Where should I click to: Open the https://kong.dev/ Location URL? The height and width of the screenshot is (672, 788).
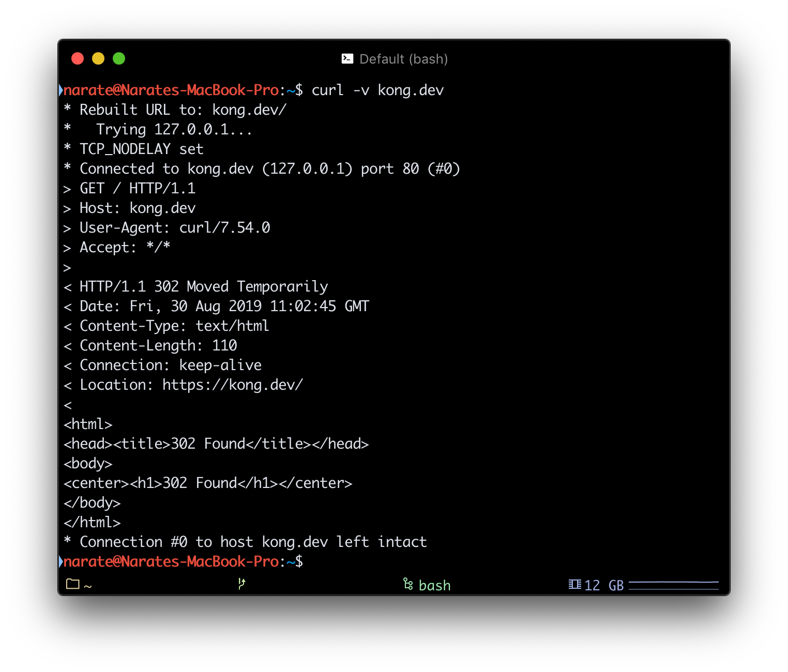[x=232, y=385]
